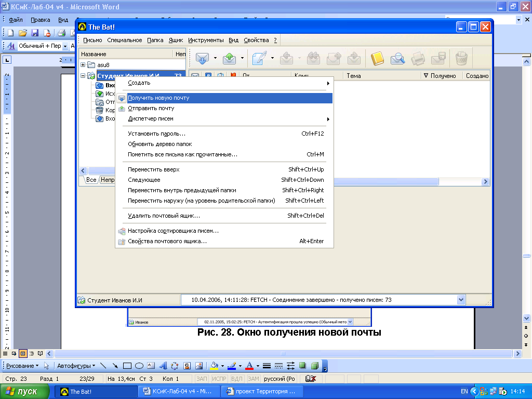Open the New message dropdown arrow
This screenshot has width=532, height=399.
(272, 58)
